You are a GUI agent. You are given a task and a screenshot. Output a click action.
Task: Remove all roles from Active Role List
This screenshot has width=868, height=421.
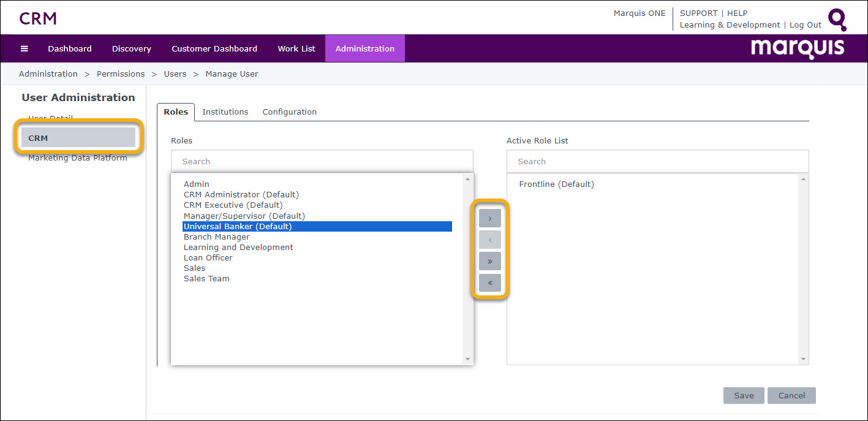click(x=490, y=283)
